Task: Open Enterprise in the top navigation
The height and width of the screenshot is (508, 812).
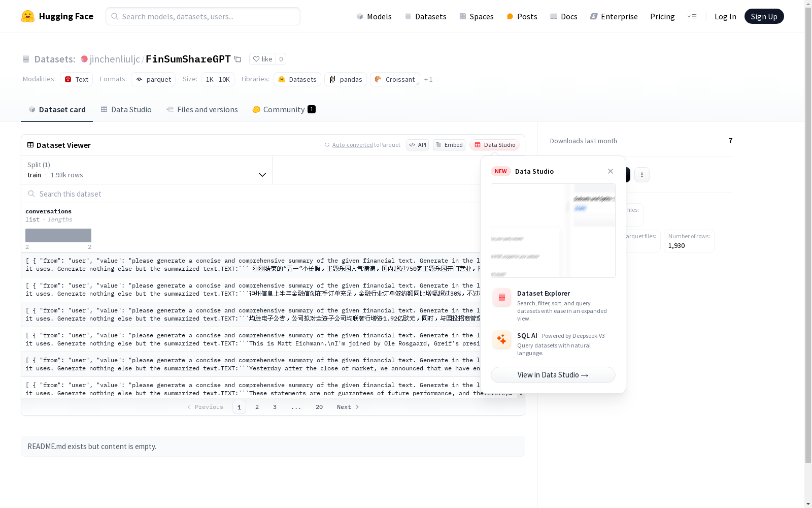Action: point(614,16)
